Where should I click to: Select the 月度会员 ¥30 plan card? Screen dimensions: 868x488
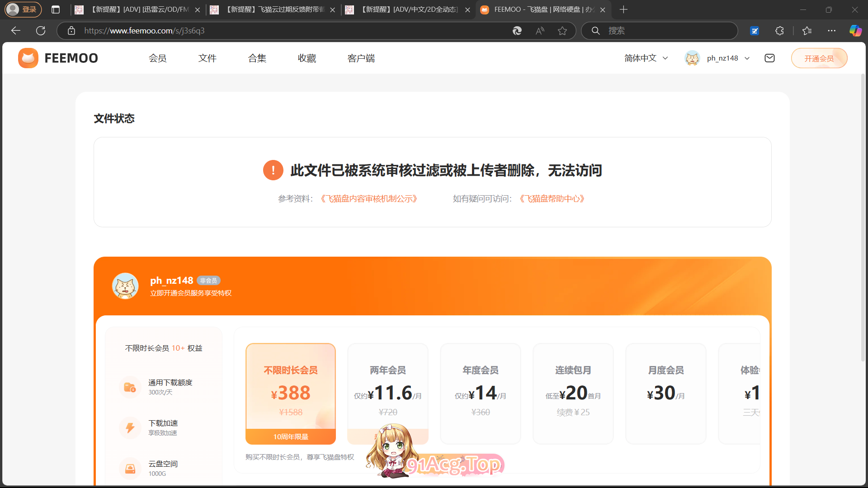pyautogui.click(x=665, y=393)
